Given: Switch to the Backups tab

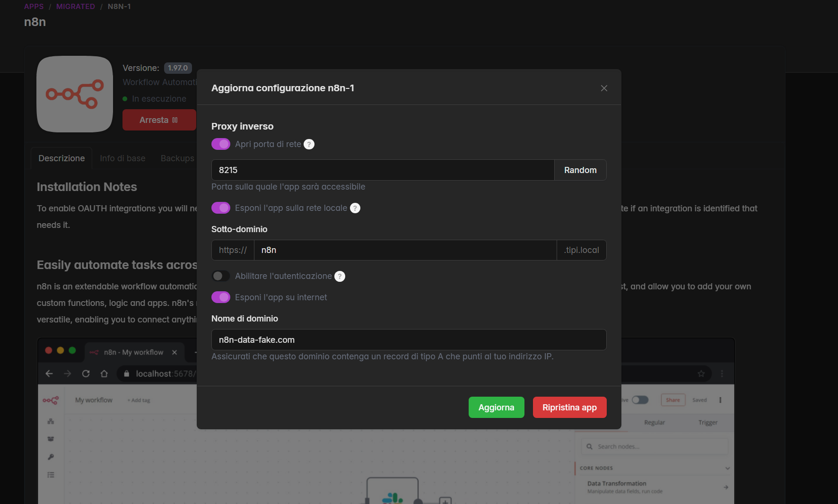Looking at the screenshot, I should pyautogui.click(x=177, y=158).
